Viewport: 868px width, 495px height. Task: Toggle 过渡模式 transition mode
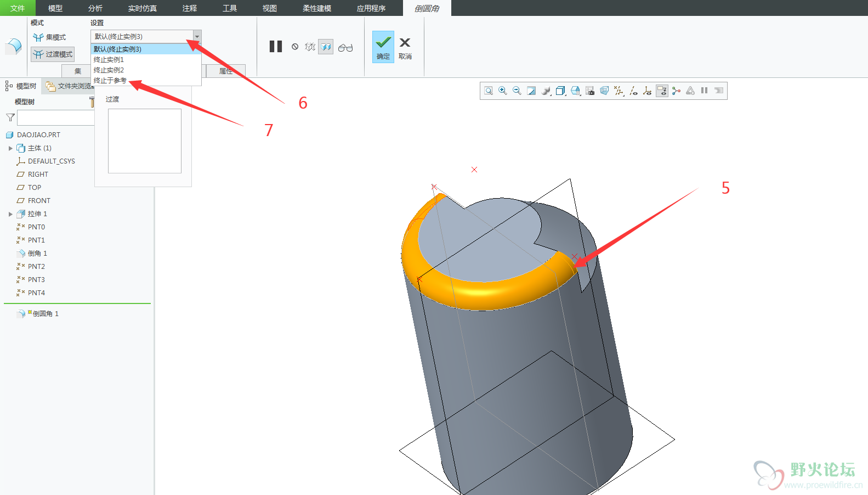click(x=53, y=54)
